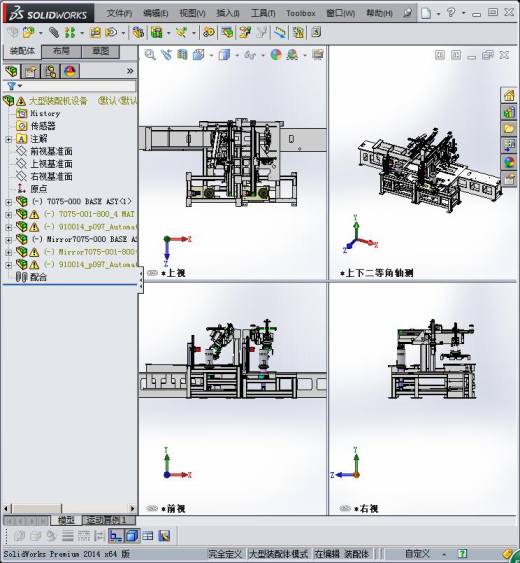Screen dimensions: 520x563
Task: Click the Instant3D toolbar icon
Action: 280,33
